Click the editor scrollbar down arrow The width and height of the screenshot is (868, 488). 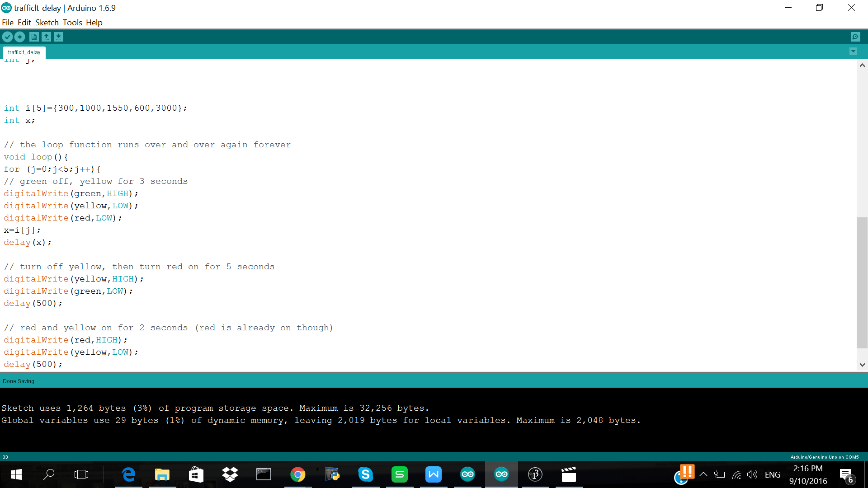coord(862,365)
